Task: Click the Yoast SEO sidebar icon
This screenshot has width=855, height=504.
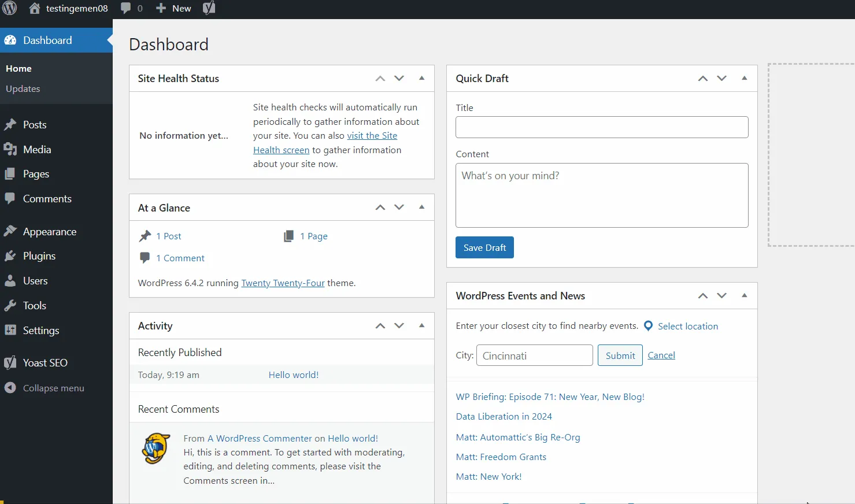Action: pos(10,362)
